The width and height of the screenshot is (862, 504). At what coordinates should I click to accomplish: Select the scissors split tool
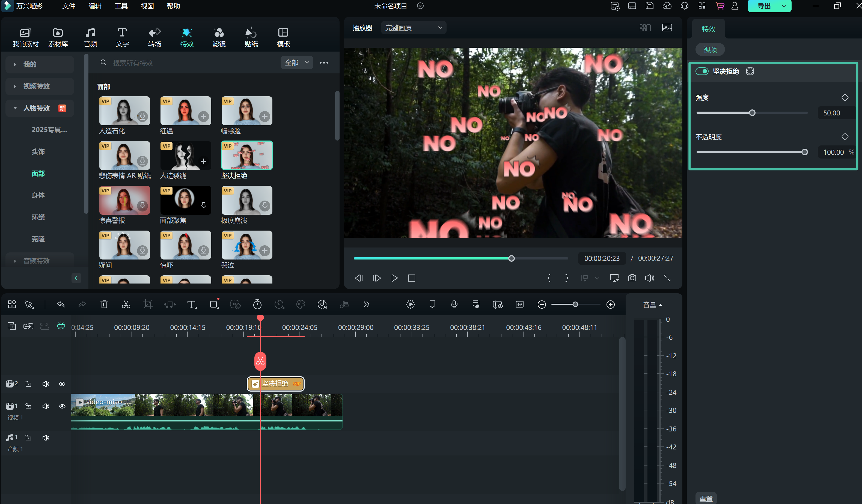click(x=126, y=304)
